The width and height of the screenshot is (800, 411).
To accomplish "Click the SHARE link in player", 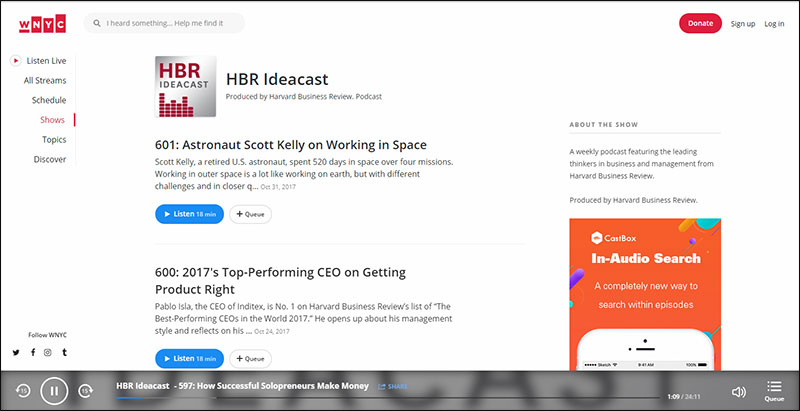I will 392,387.
